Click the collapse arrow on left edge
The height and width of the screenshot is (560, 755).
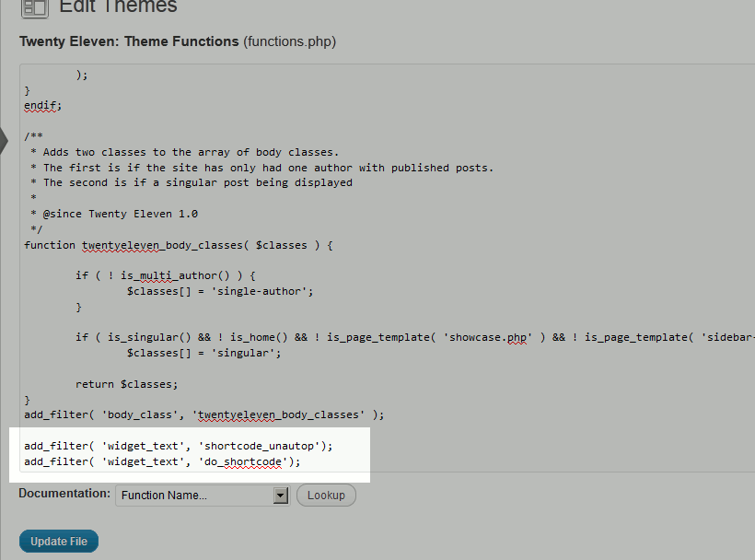click(4, 140)
